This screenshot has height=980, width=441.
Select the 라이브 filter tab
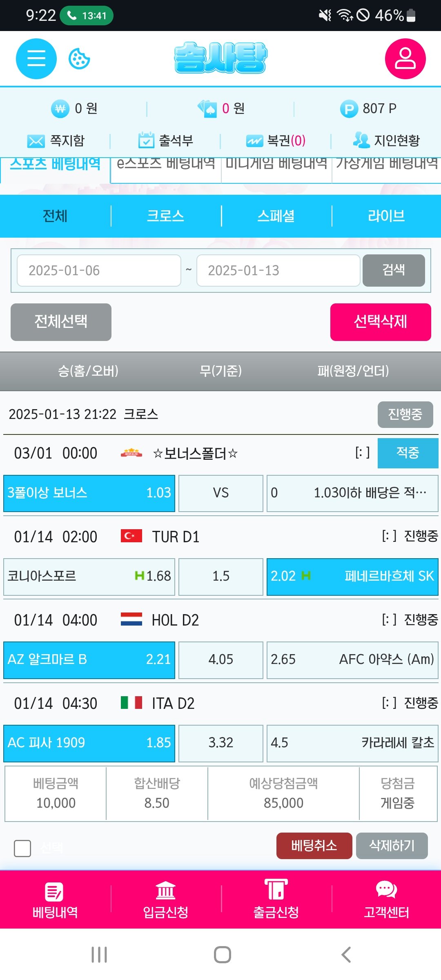(x=386, y=216)
